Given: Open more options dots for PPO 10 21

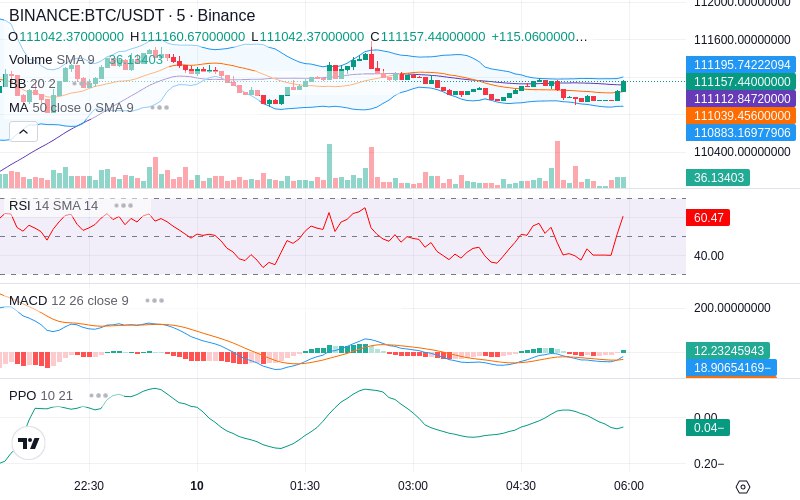Looking at the screenshot, I should pyautogui.click(x=98, y=395).
